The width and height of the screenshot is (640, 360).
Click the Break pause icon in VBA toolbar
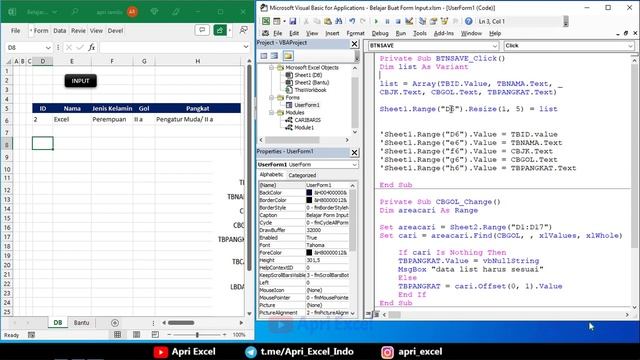click(387, 21)
